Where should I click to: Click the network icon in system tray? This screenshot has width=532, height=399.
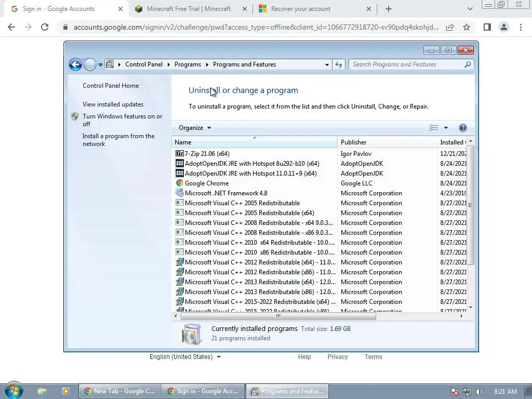click(467, 392)
